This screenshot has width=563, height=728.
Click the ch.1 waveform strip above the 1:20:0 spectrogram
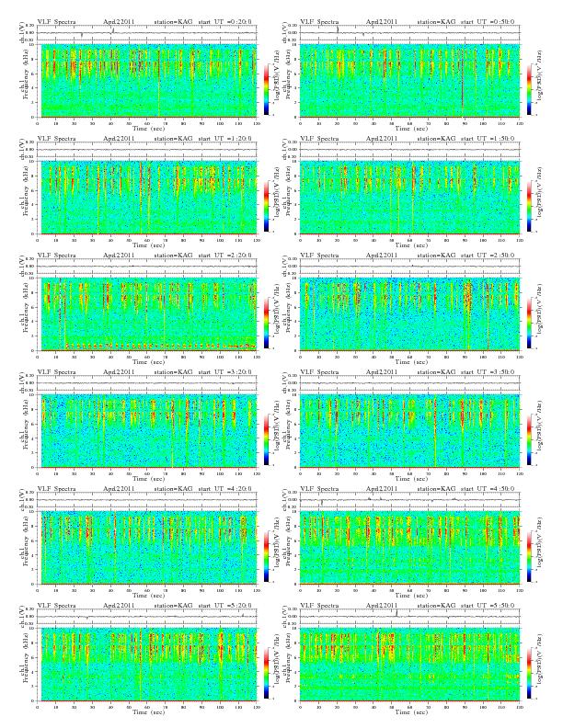147,150
